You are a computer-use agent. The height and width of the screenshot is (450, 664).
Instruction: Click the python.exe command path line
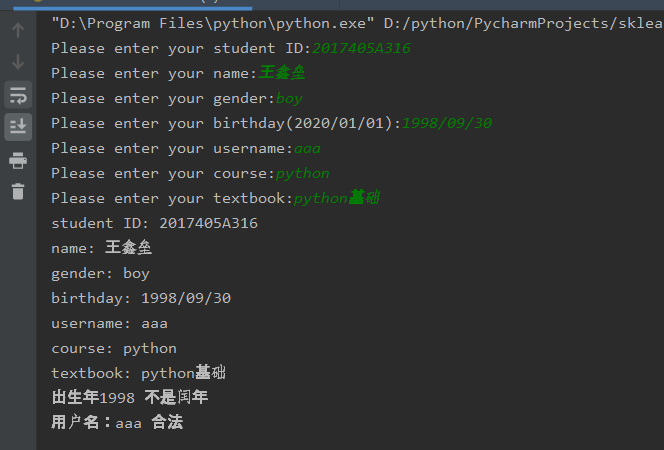(357, 23)
